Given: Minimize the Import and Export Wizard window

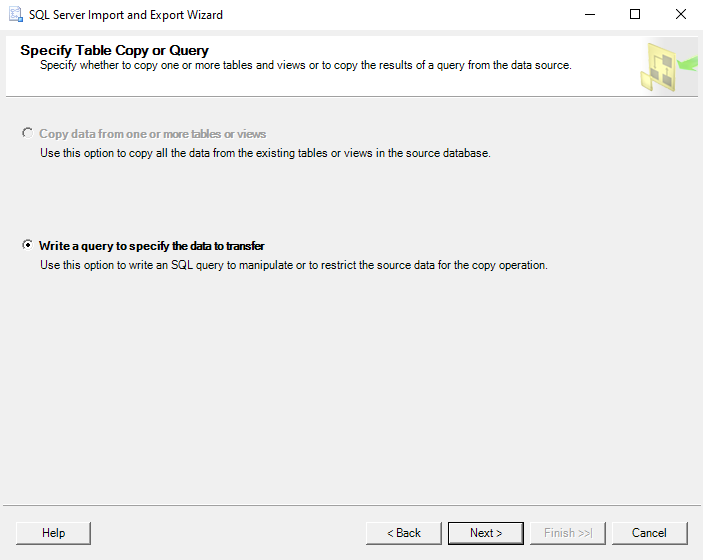Looking at the screenshot, I should [588, 15].
